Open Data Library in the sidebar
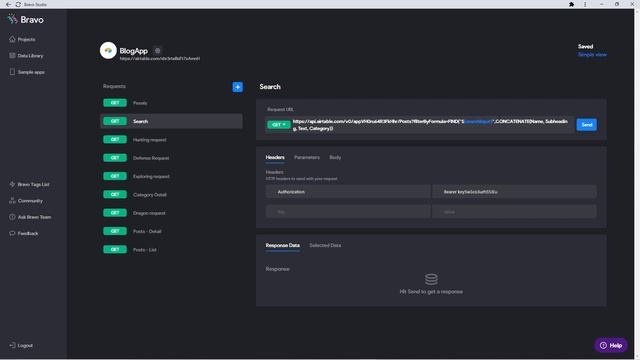640x360 pixels. (26, 56)
